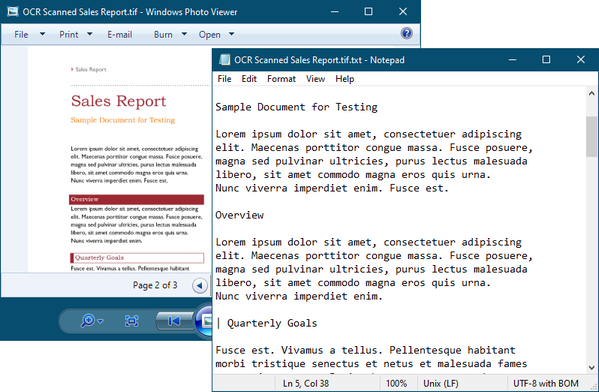Open Notepad Help menu

(x=345, y=79)
